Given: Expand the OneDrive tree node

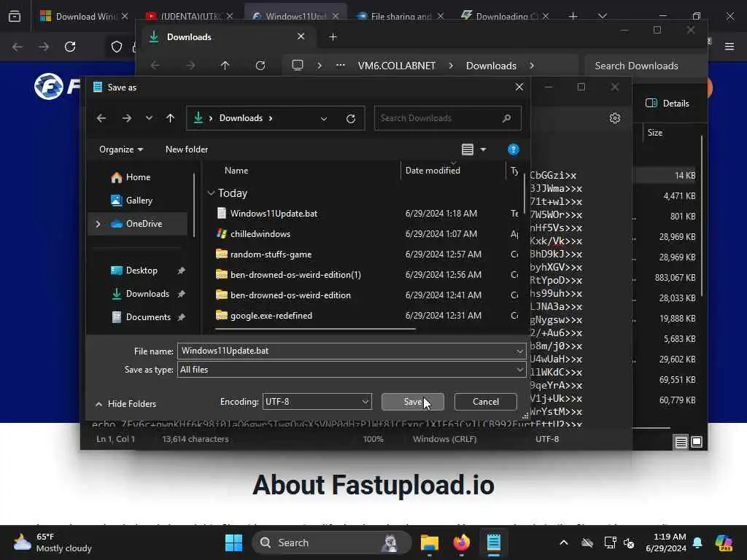Looking at the screenshot, I should coord(98,224).
